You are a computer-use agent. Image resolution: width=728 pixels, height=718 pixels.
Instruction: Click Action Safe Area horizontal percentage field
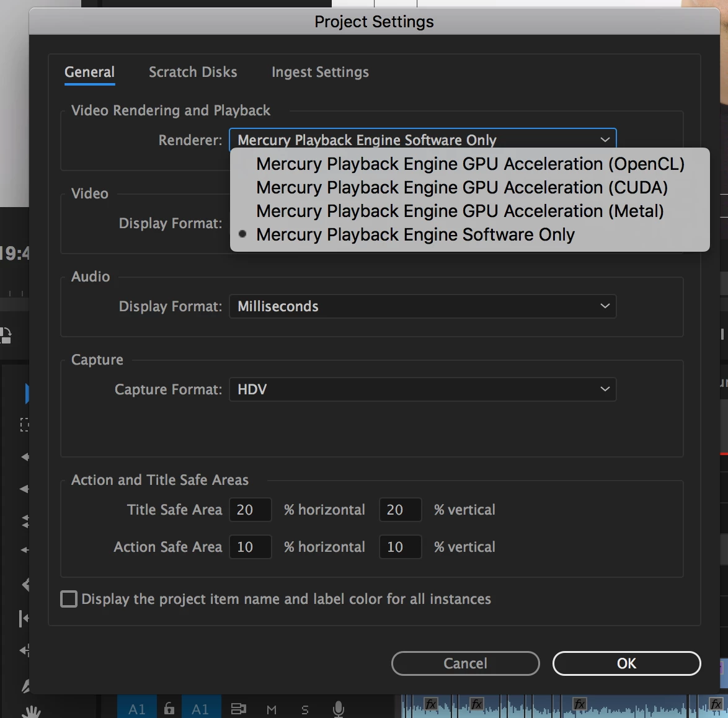tap(251, 547)
